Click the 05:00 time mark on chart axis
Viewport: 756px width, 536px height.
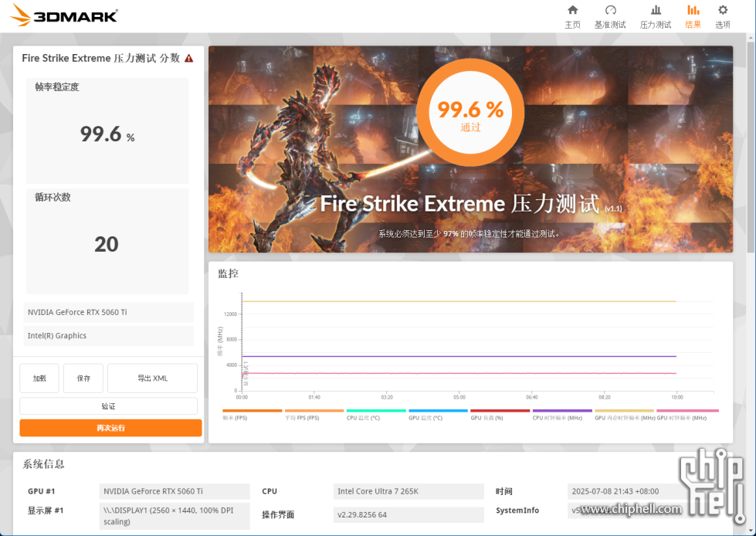pyautogui.click(x=459, y=397)
